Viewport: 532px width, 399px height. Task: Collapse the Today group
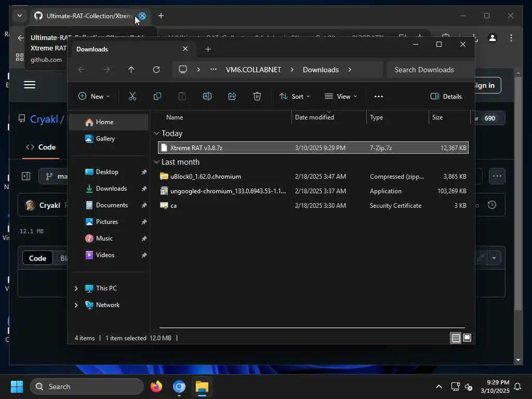[x=156, y=134]
